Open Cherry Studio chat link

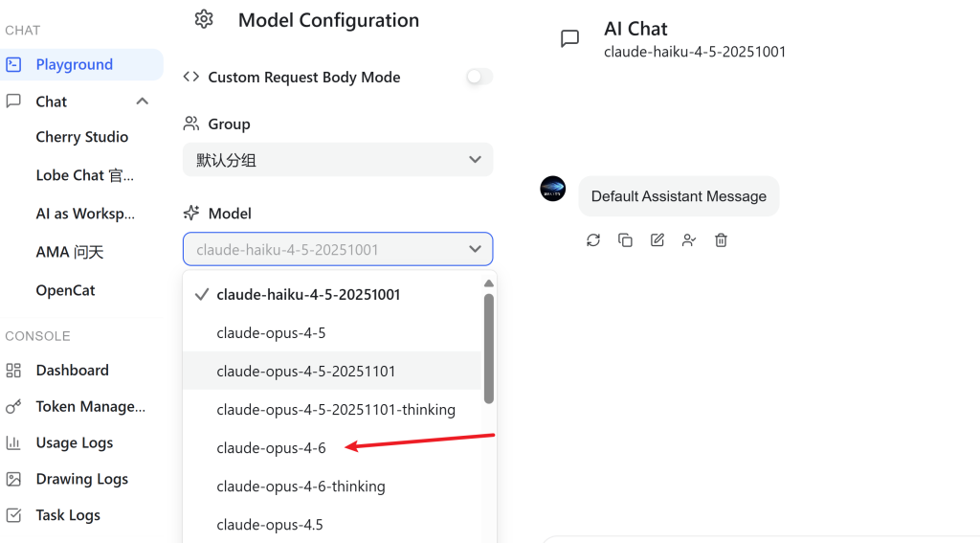click(x=82, y=137)
